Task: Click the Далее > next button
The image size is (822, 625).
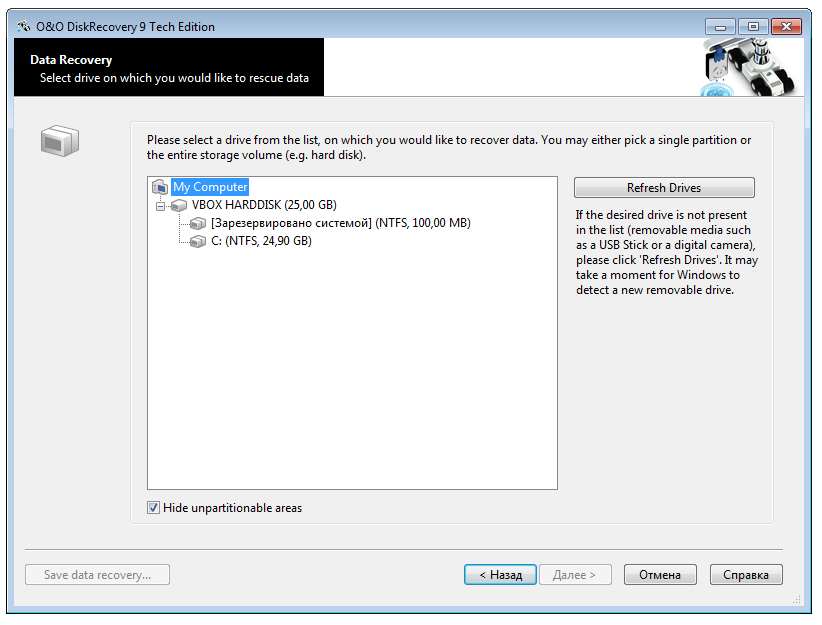Action: coord(575,575)
